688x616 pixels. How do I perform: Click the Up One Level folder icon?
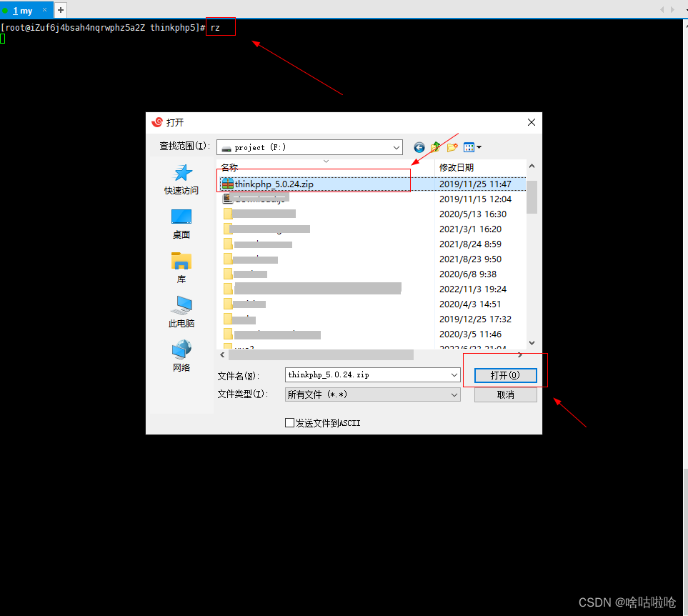435,147
